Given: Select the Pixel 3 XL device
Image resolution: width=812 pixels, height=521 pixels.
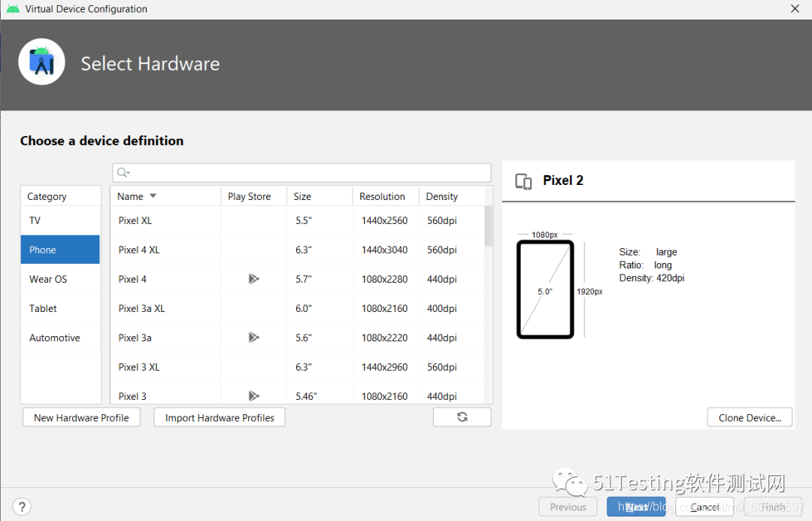Looking at the screenshot, I should tap(139, 367).
